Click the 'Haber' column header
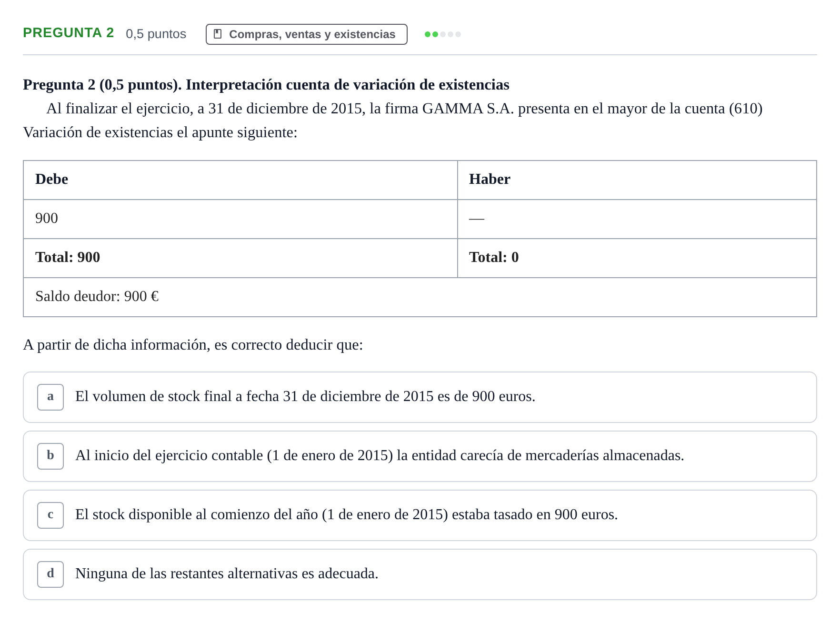 (x=637, y=180)
